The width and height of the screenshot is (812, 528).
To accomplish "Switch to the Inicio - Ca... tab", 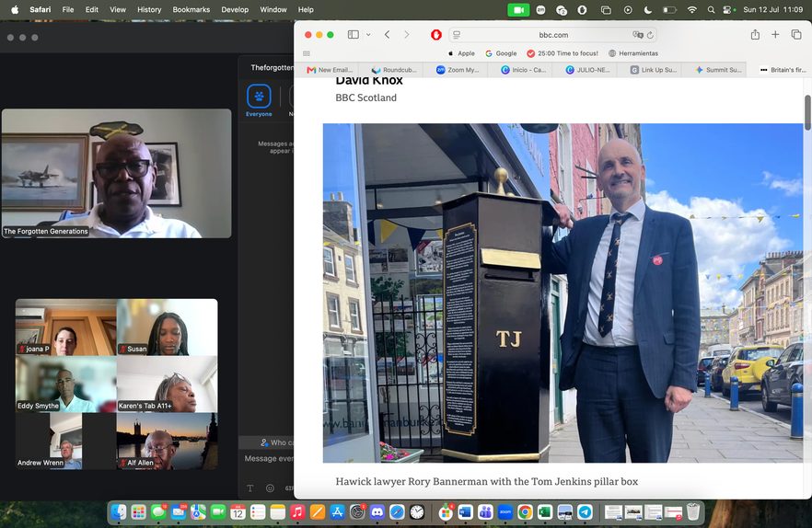I will (x=520, y=70).
